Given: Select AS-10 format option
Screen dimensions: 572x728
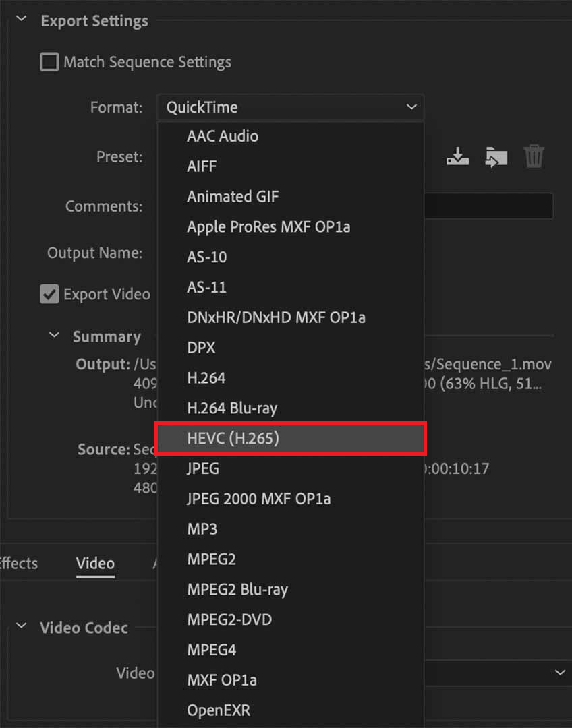Looking at the screenshot, I should pyautogui.click(x=291, y=257).
